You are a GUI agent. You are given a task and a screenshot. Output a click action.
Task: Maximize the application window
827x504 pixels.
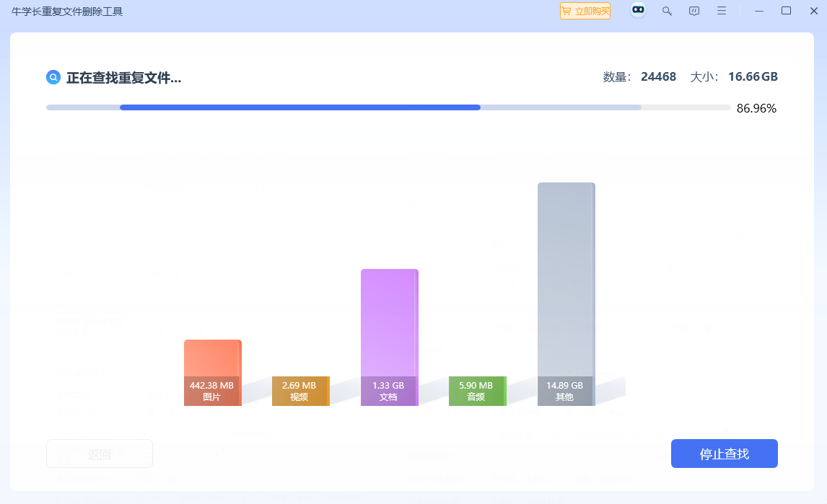point(786,11)
